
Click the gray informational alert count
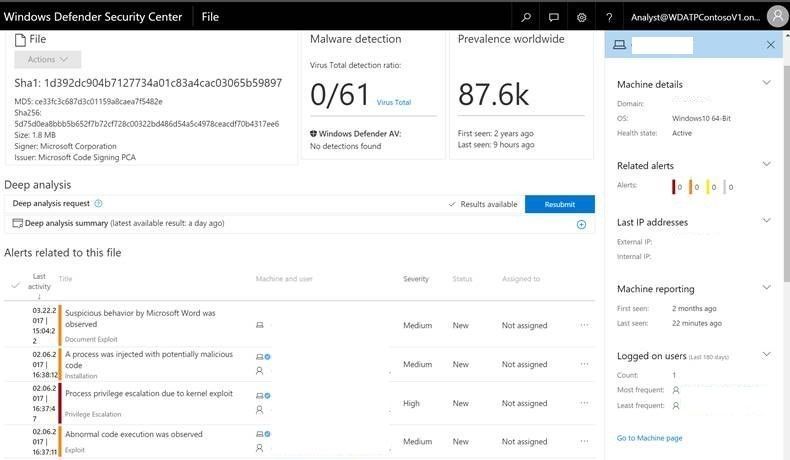729,187
